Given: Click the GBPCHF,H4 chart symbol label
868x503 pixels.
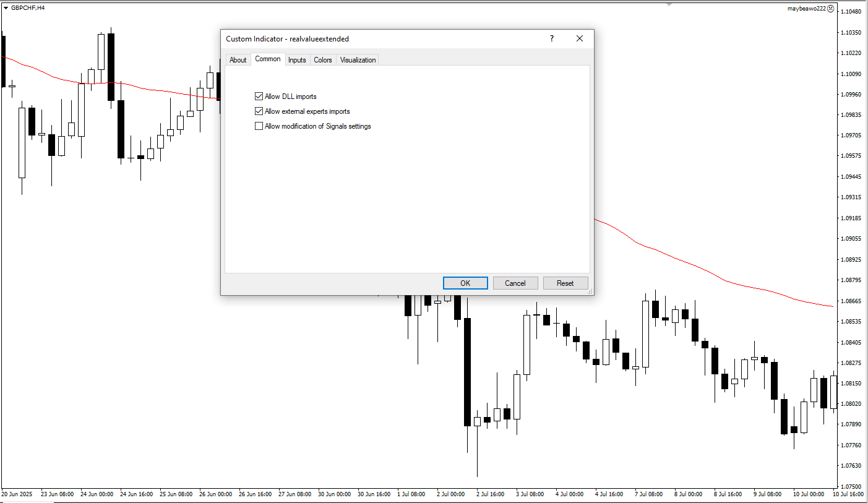Looking at the screenshot, I should 28,8.
